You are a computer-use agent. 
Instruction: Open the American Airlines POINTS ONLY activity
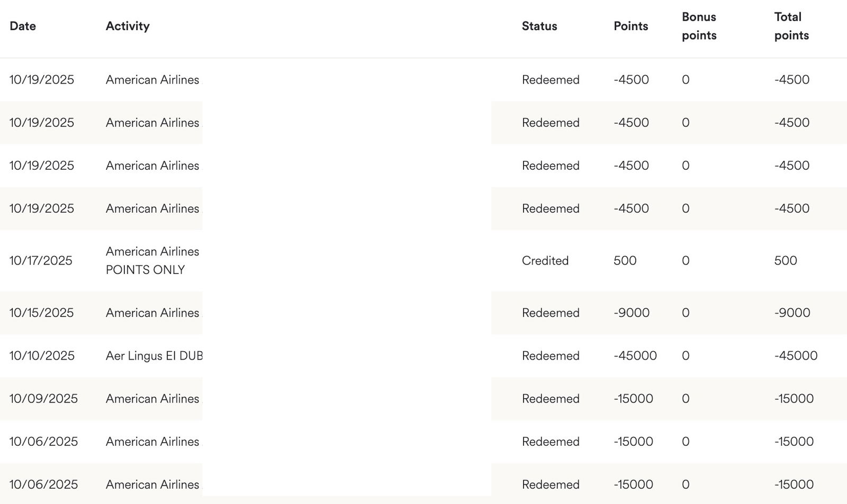pos(152,261)
